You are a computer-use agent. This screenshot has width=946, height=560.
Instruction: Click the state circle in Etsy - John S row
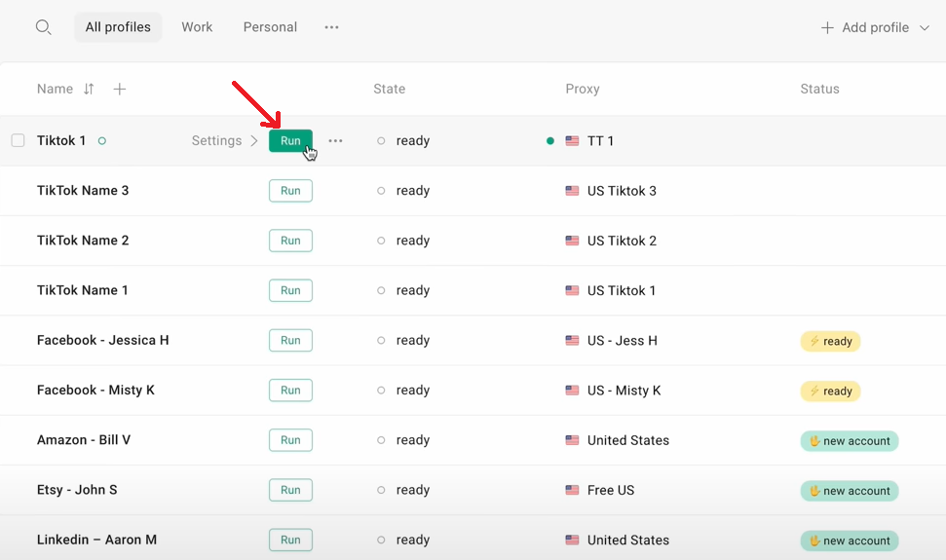click(x=381, y=490)
